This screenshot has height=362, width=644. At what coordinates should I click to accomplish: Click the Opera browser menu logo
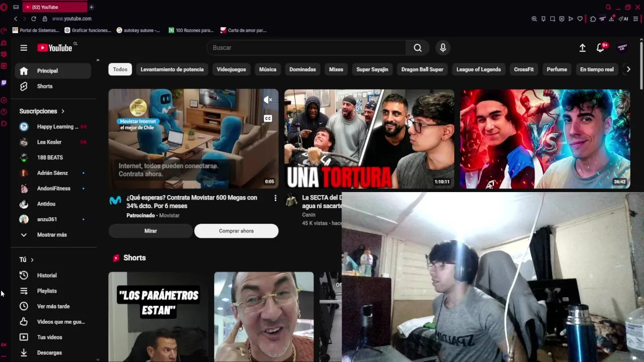coord(4,7)
